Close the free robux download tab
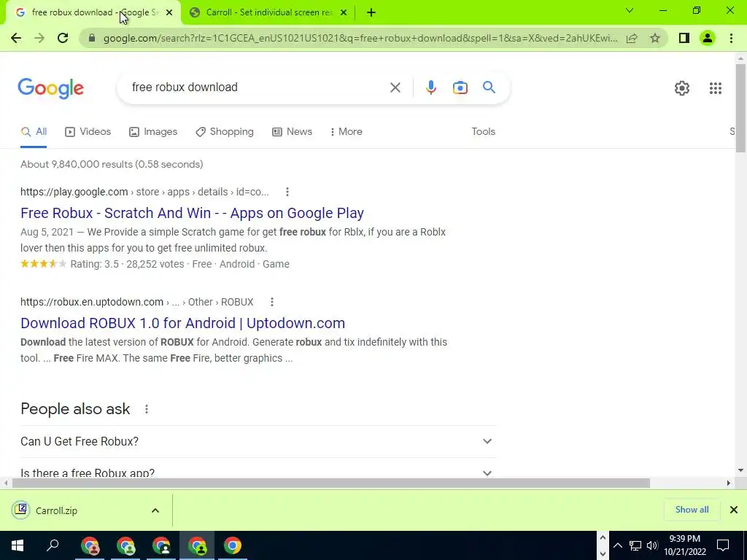747x560 pixels. [169, 13]
